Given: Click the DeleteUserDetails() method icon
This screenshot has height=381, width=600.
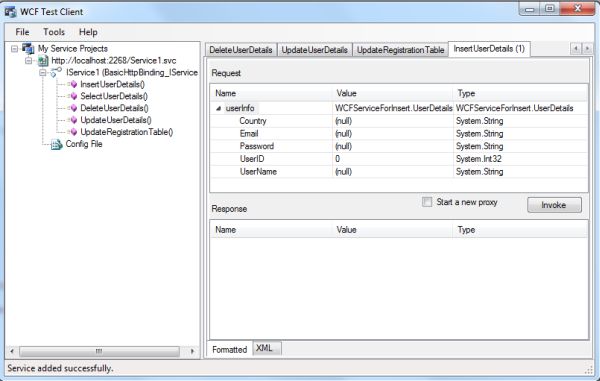Looking at the screenshot, I should pyautogui.click(x=73, y=108).
